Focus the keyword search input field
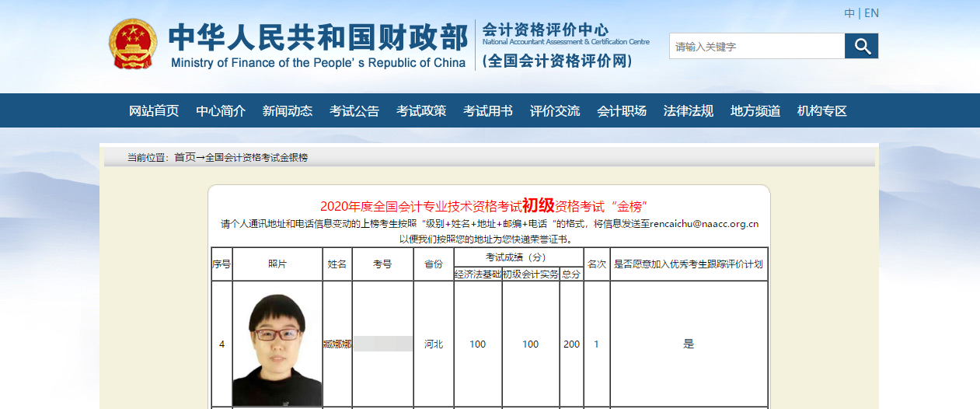This screenshot has width=980, height=409. (757, 46)
